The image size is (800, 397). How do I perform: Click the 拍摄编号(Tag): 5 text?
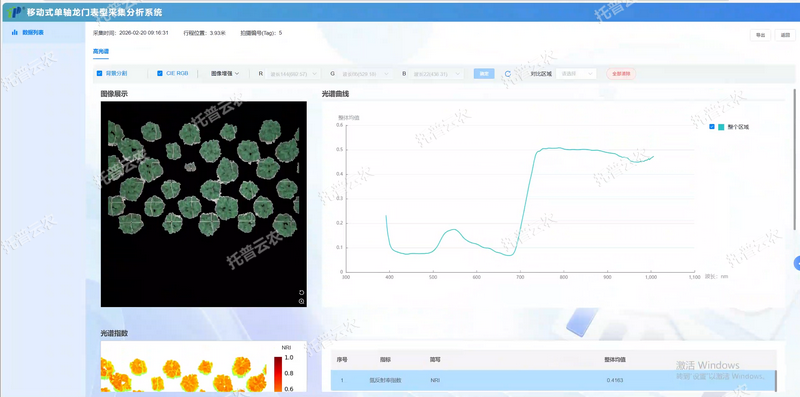click(x=261, y=33)
